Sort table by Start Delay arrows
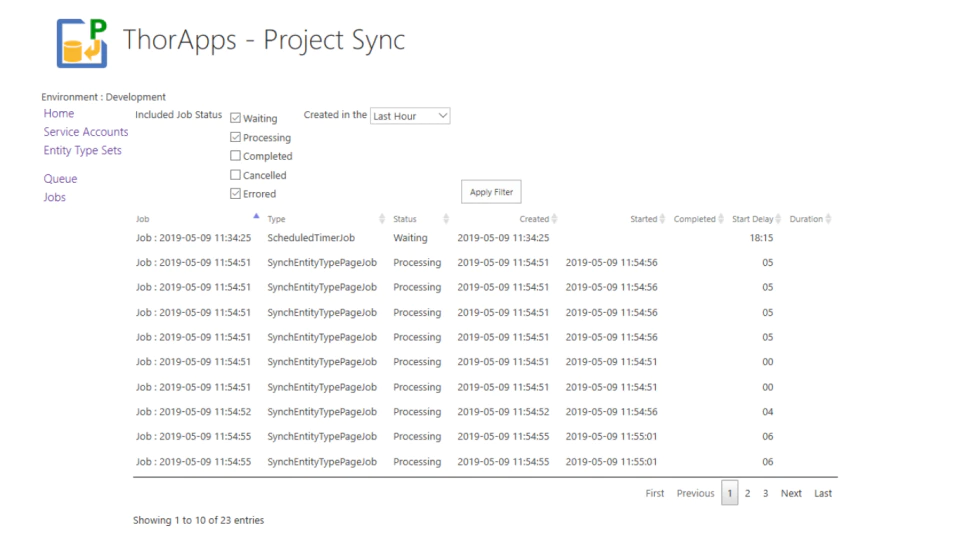This screenshot has height=540, width=960. (x=778, y=219)
